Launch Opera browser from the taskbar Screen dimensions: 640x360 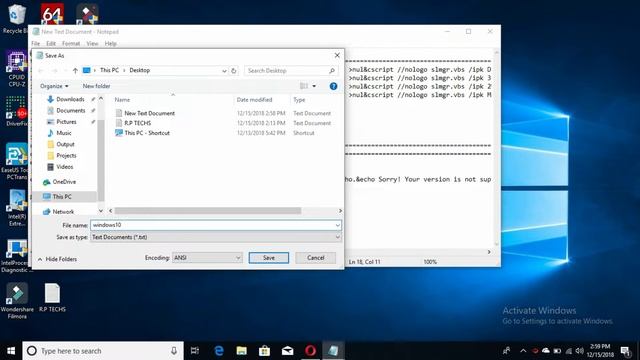(x=310, y=351)
